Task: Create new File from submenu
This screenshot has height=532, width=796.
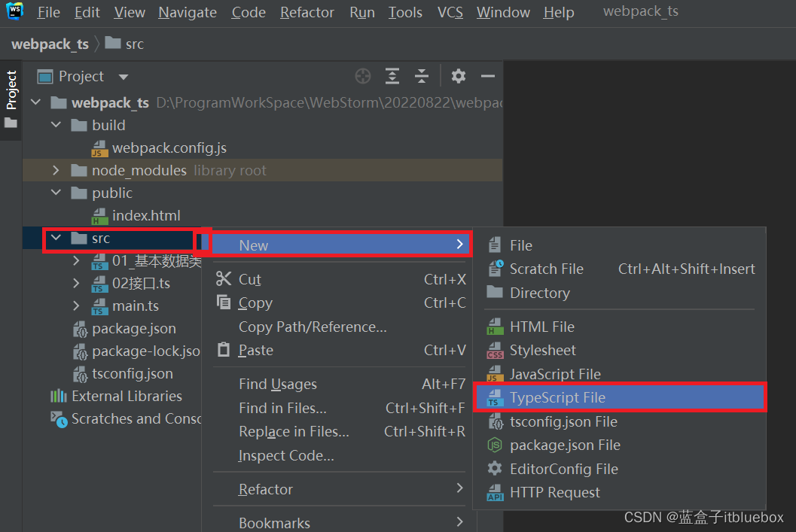Action: (619, 245)
